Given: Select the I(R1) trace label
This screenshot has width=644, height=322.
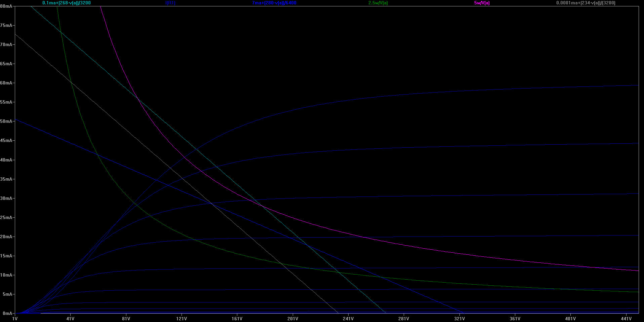Looking at the screenshot, I should pyautogui.click(x=170, y=3).
